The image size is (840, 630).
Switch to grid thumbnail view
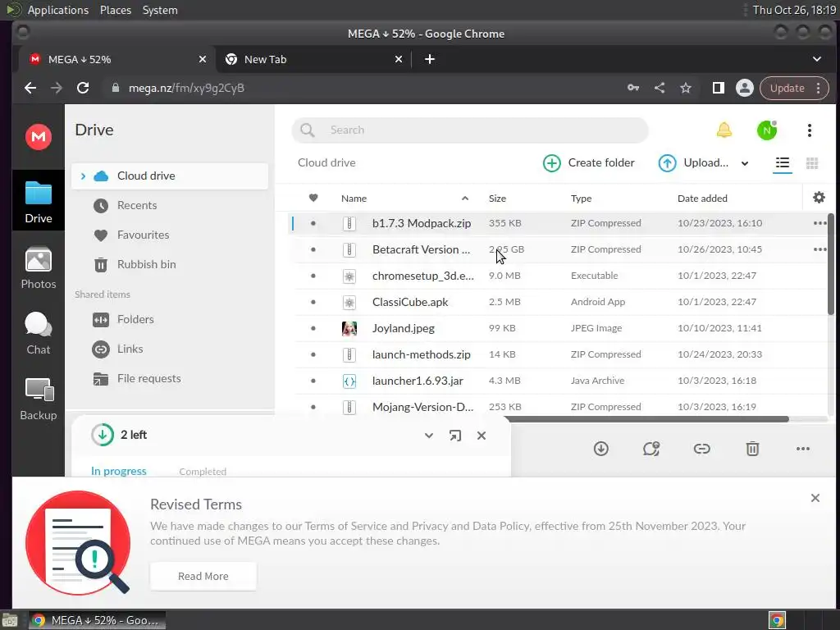point(812,163)
